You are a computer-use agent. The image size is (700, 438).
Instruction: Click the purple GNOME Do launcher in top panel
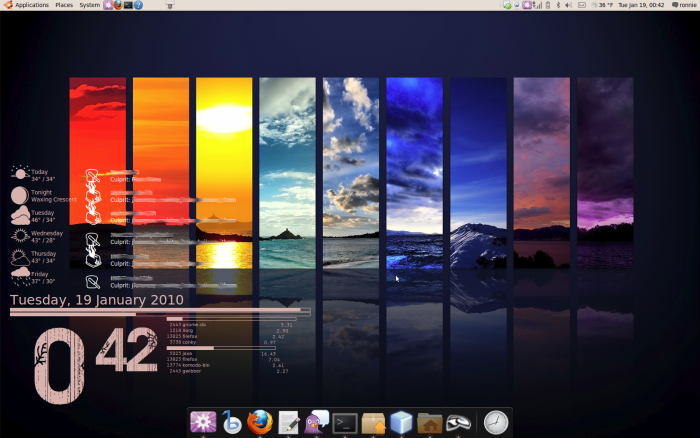click(108, 5)
